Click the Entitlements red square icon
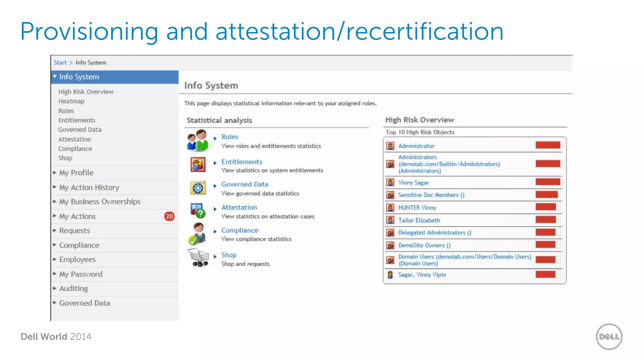 coord(198,164)
